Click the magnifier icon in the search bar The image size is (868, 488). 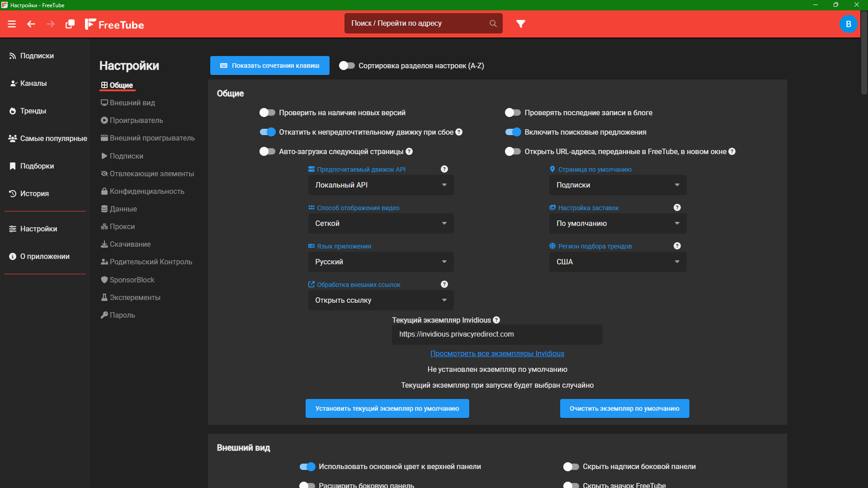click(493, 23)
